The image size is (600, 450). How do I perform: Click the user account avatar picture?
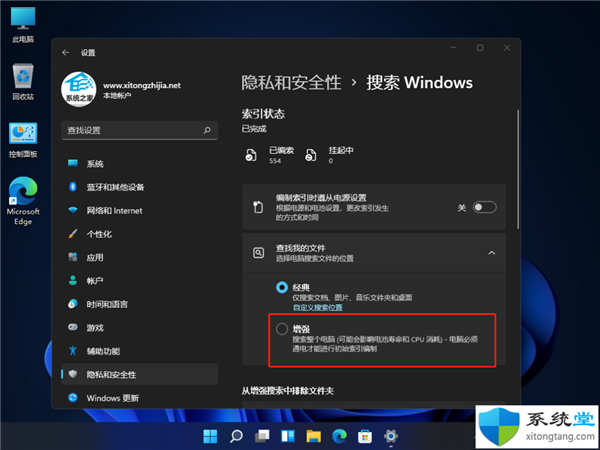(x=78, y=90)
